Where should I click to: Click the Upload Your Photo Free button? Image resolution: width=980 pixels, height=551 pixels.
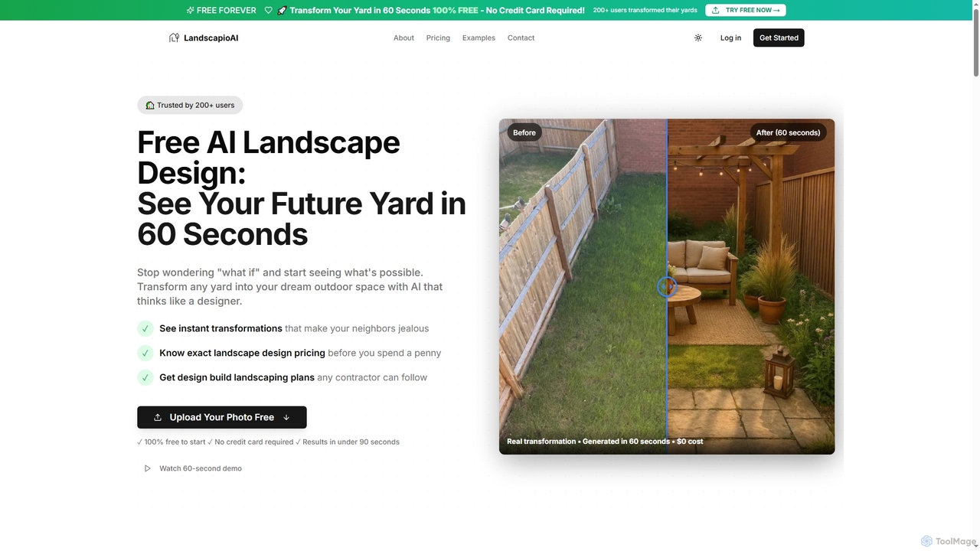coord(222,417)
